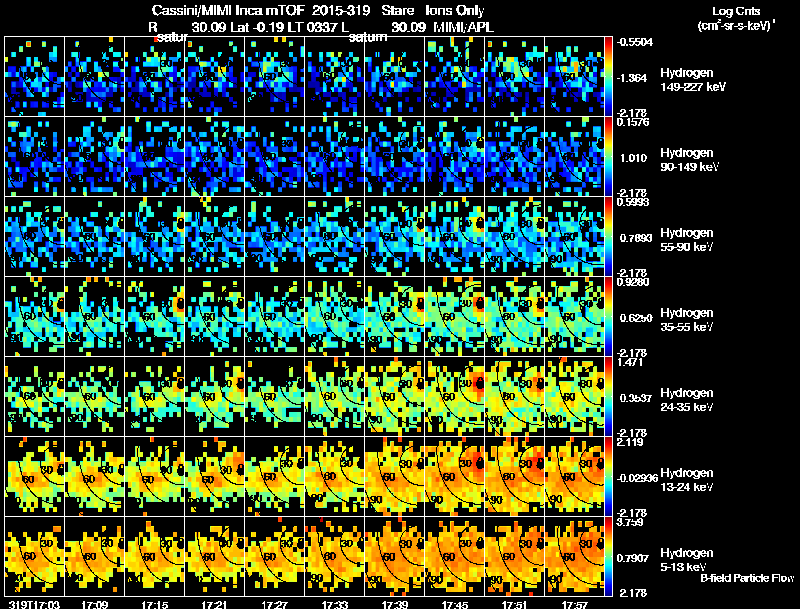Click the 'Hydrogen 5-13 keV' row label
Viewport: 800px width, 609px height.
pos(687,560)
